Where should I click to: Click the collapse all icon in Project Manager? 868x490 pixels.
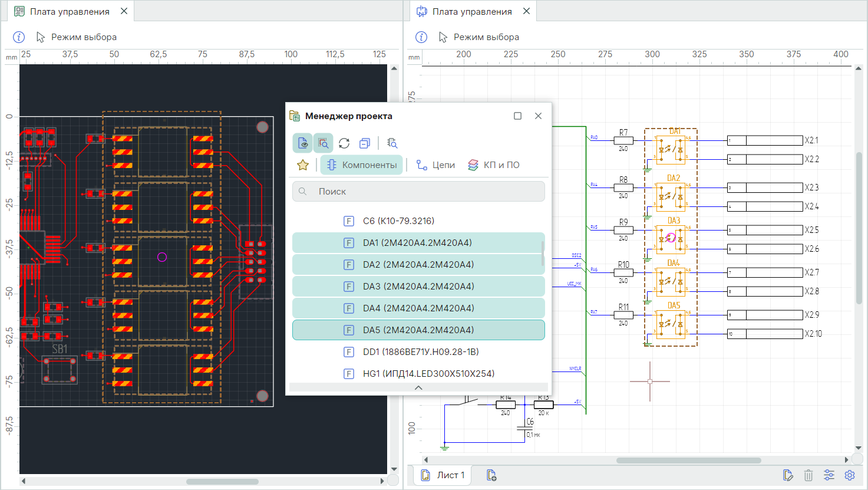pos(365,143)
